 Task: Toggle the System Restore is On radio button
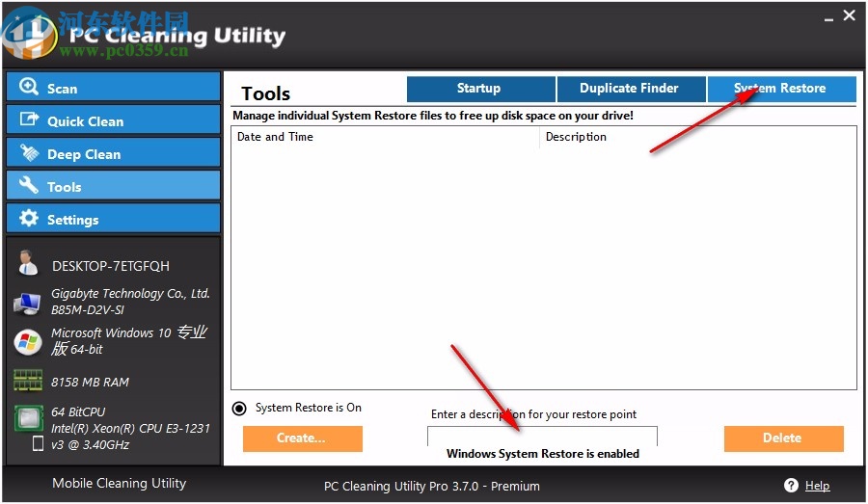pyautogui.click(x=239, y=409)
